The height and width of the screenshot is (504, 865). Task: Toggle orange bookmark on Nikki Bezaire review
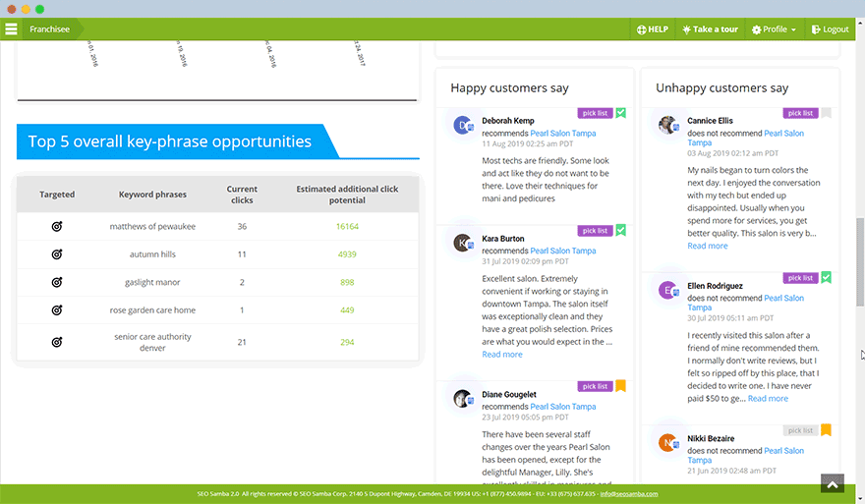tap(826, 430)
